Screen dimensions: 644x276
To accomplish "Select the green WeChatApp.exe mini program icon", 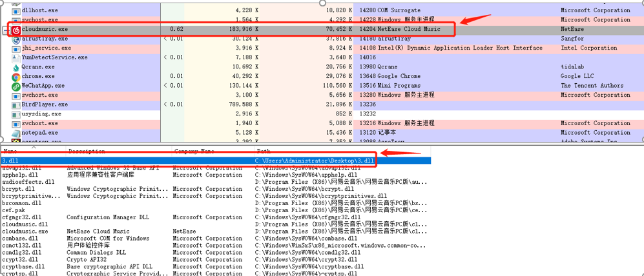I will coord(16,86).
